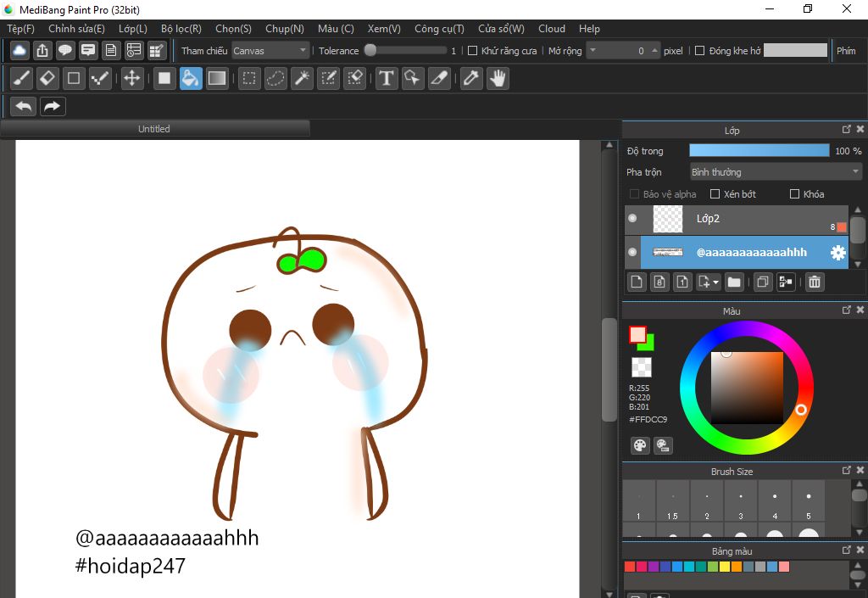This screenshot has height=598, width=868.
Task: Select the Divide frame knife tool
Action: [x=439, y=78]
